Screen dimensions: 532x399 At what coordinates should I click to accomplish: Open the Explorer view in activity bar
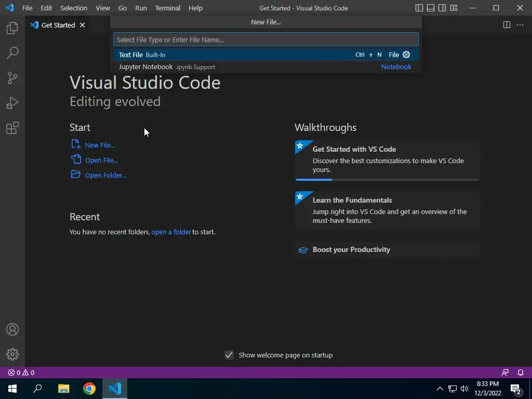pos(12,28)
